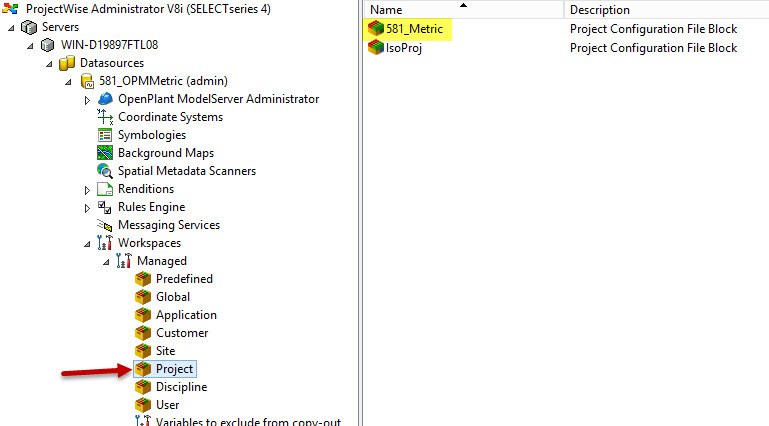Click the Symbologies icon

(x=106, y=135)
